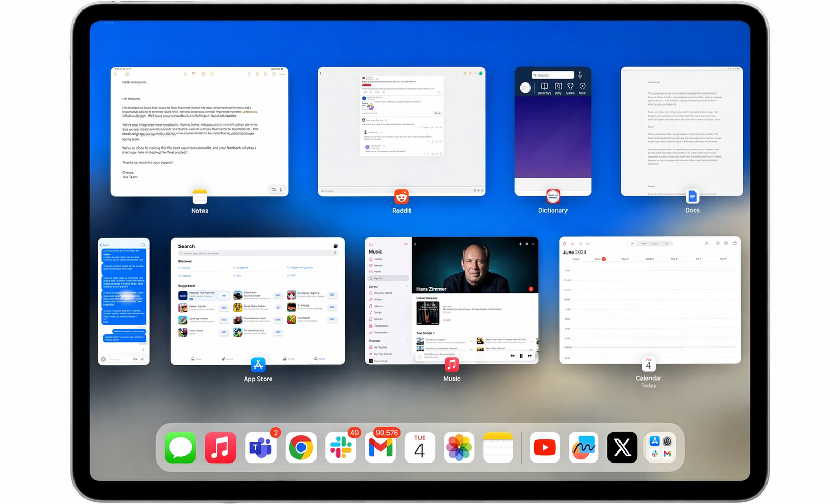Select the Games tab in the Dictionary app
The width and height of the screenshot is (840, 504).
click(570, 88)
